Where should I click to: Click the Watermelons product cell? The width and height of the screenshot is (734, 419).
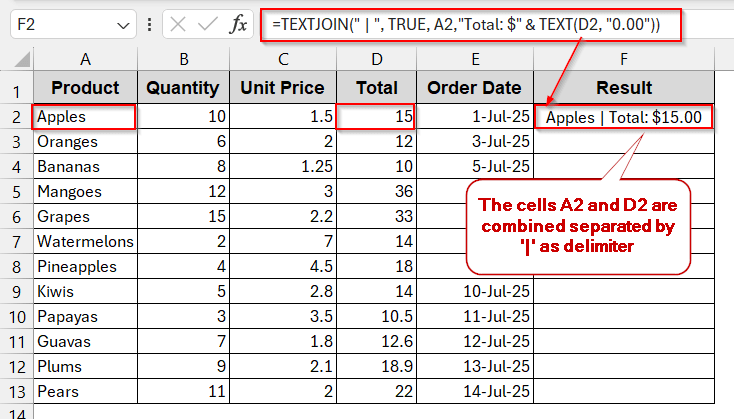[x=84, y=241]
